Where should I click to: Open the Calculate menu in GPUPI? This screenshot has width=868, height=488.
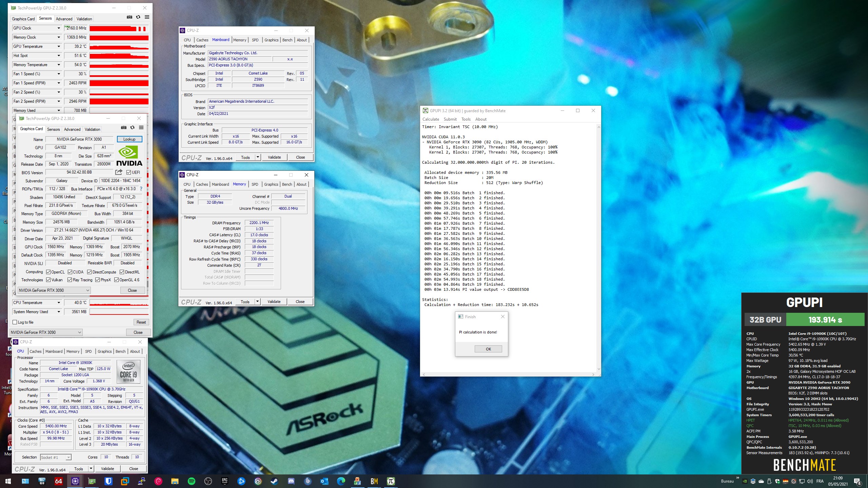pyautogui.click(x=431, y=119)
